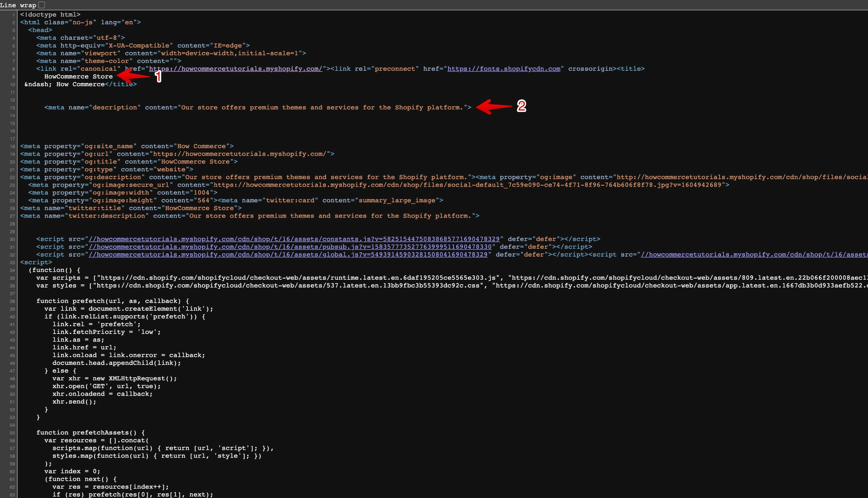Screen dimensions: 868x498
Task: Click the og:image:height "564" meta line
Action: pos(123,201)
